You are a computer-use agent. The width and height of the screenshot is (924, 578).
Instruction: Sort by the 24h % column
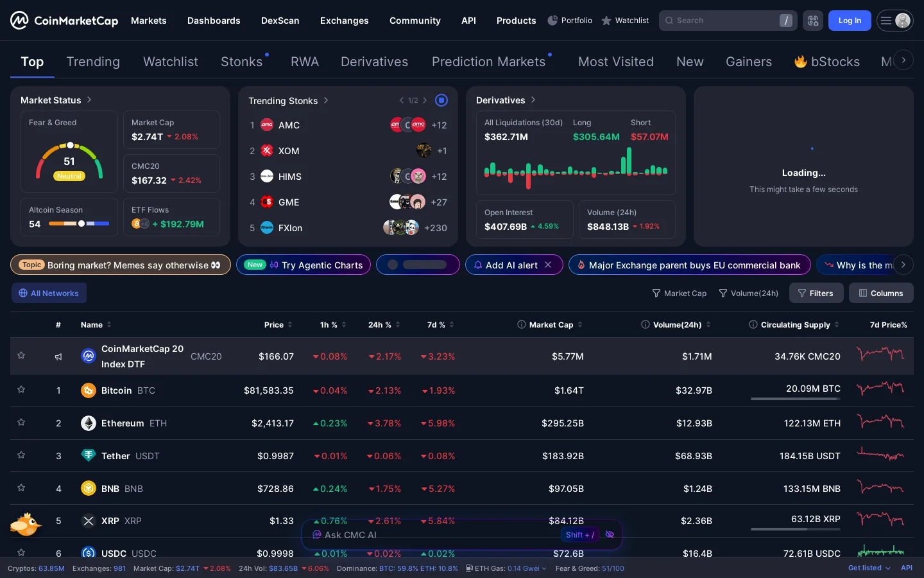tap(384, 325)
